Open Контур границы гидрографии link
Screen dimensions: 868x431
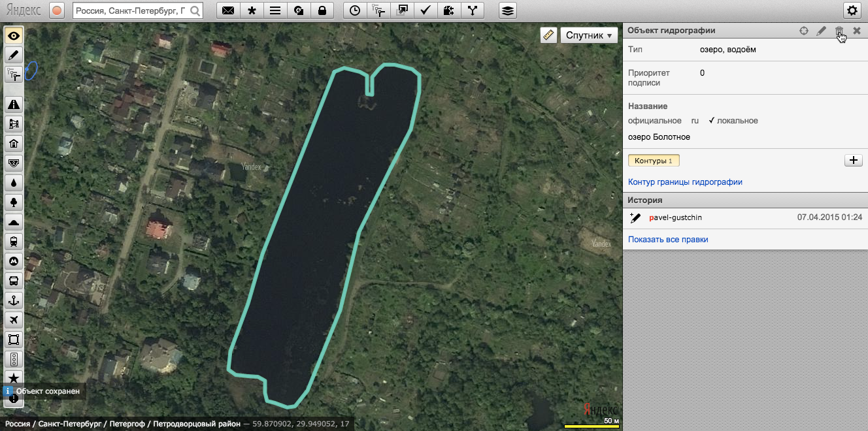coord(685,182)
